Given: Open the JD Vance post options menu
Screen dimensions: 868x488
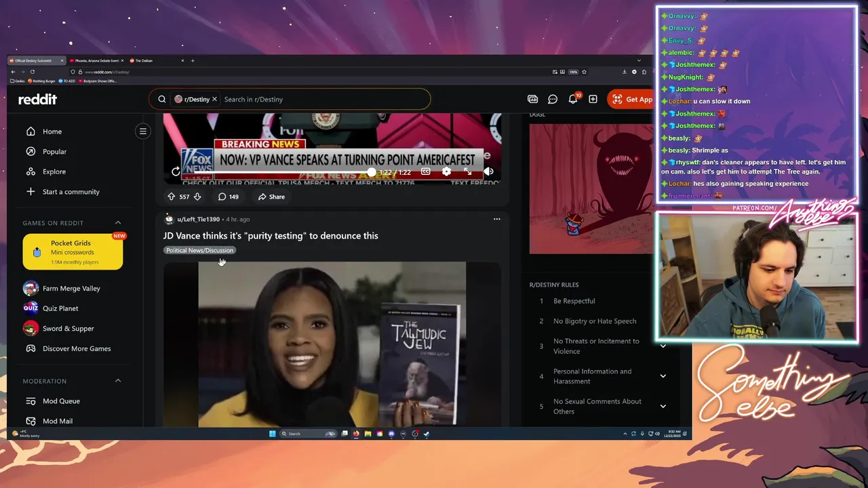Looking at the screenshot, I should tap(496, 219).
